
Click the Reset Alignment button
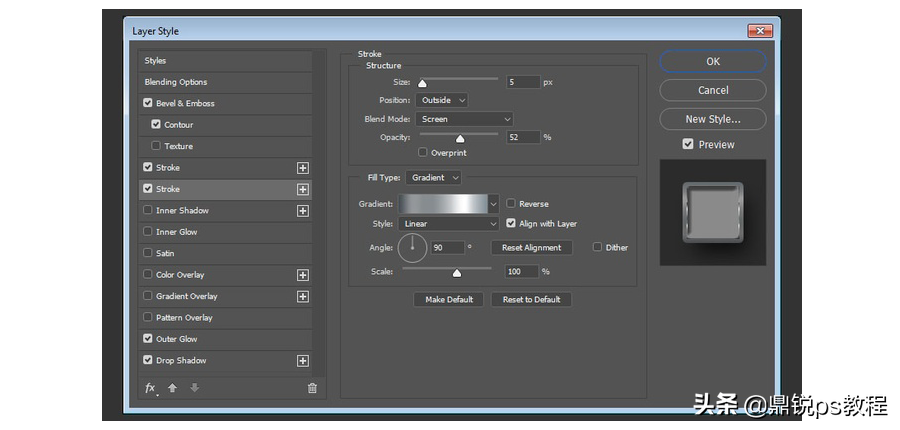click(x=532, y=247)
